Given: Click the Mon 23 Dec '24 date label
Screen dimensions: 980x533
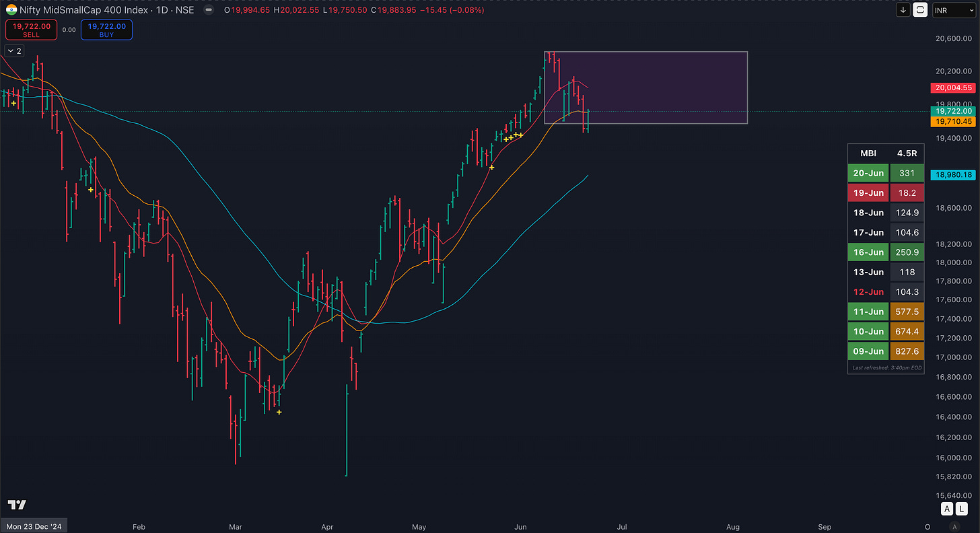Looking at the screenshot, I should click(x=34, y=526).
